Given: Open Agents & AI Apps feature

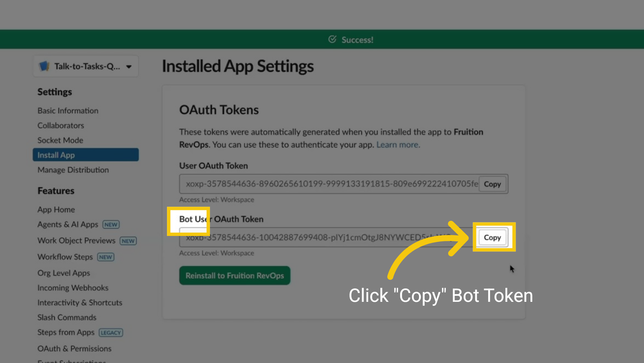Looking at the screenshot, I should (68, 224).
